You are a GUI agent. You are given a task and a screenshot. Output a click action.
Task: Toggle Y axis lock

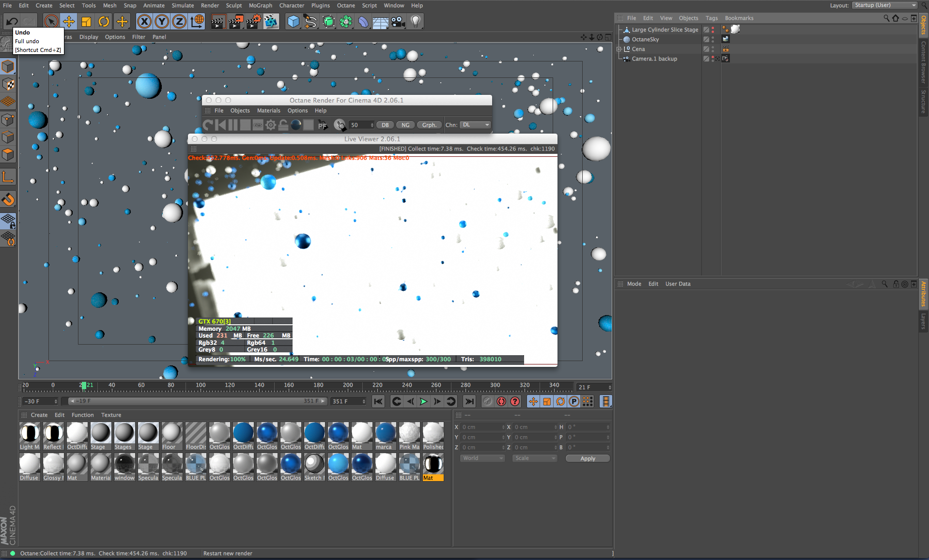pos(162,21)
